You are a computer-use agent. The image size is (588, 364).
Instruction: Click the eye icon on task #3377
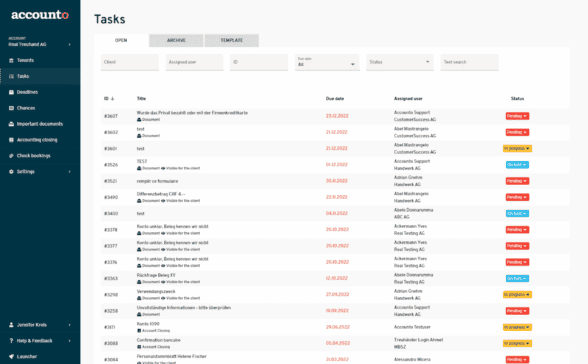coord(163,250)
